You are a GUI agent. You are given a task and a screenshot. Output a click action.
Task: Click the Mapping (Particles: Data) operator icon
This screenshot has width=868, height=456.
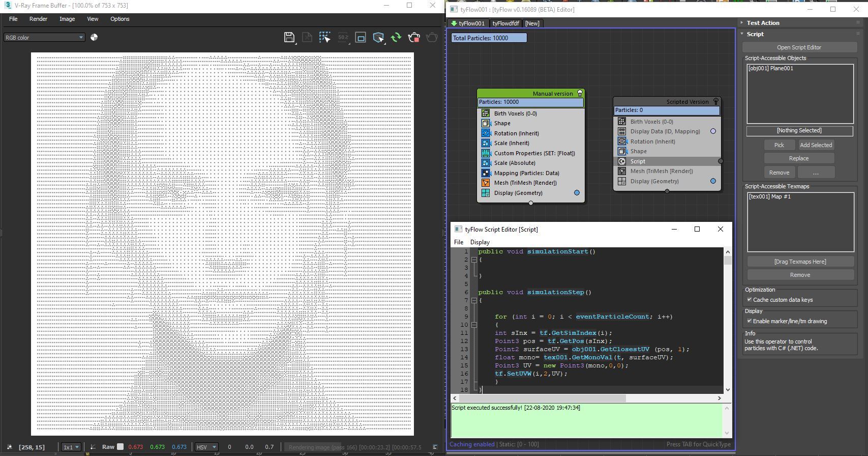tap(486, 173)
